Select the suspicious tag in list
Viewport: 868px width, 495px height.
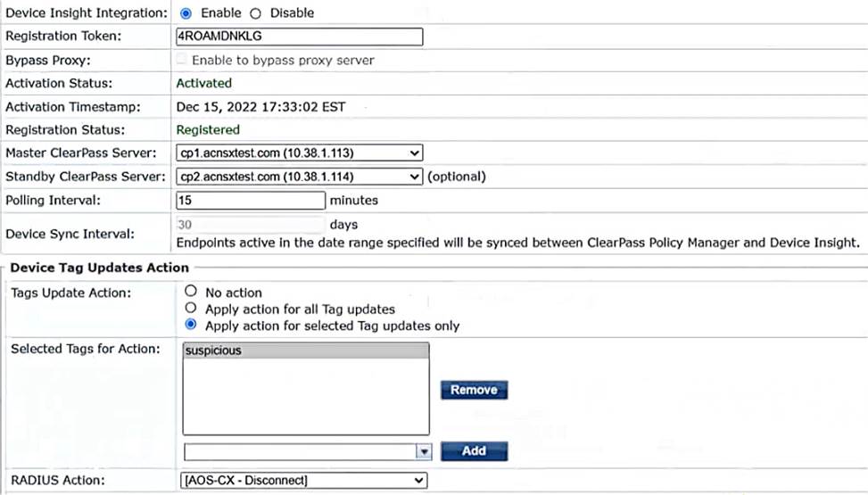(306, 351)
